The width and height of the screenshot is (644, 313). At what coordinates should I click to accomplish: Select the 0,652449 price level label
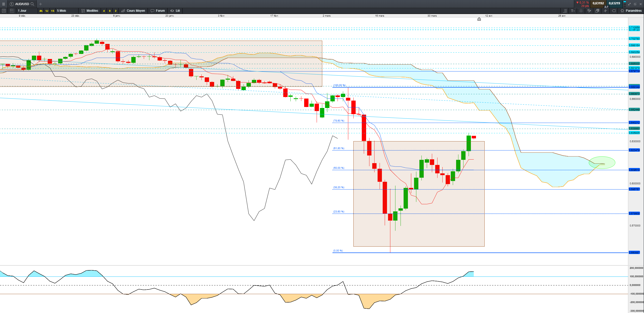point(634,110)
